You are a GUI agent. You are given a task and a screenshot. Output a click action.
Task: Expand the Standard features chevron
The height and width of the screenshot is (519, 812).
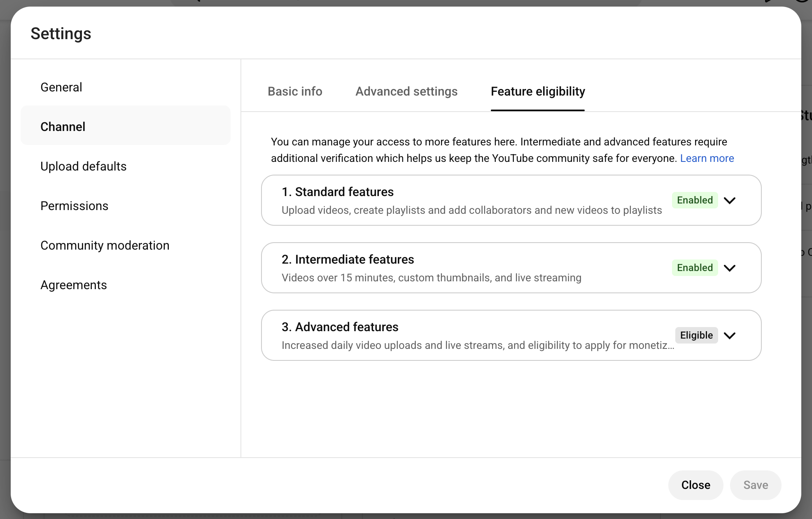[x=730, y=201]
